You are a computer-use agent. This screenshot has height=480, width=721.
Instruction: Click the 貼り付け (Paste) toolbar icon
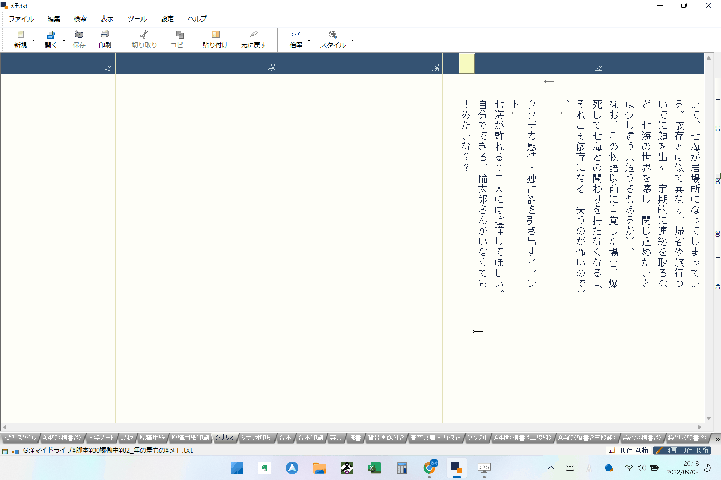point(216,35)
